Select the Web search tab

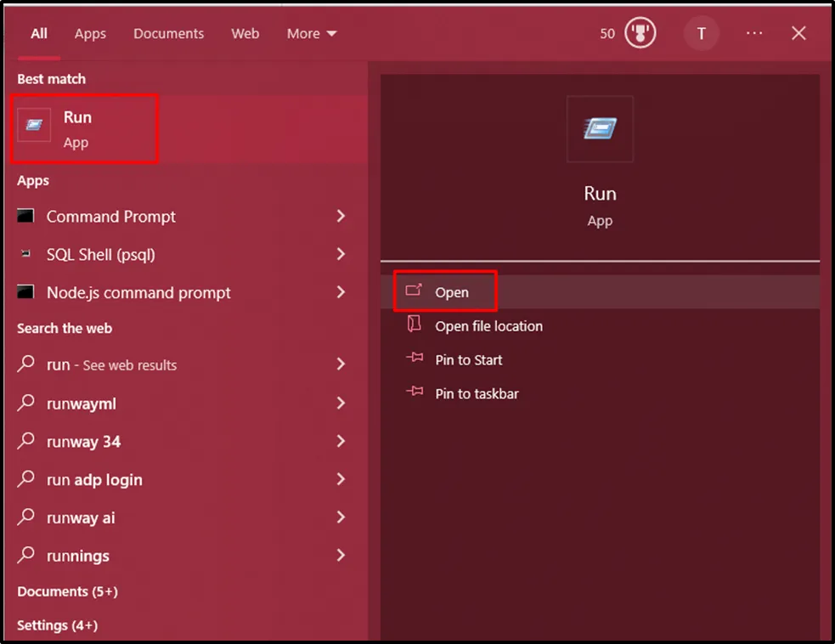click(x=245, y=33)
